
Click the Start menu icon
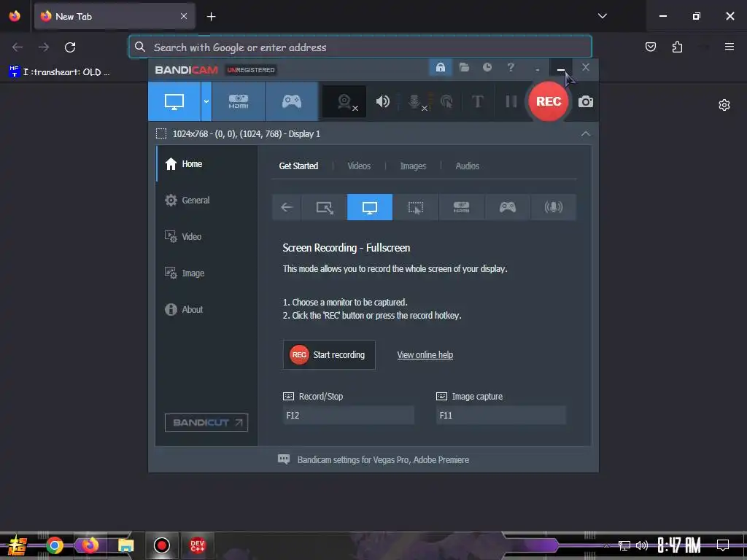[x=18, y=545]
